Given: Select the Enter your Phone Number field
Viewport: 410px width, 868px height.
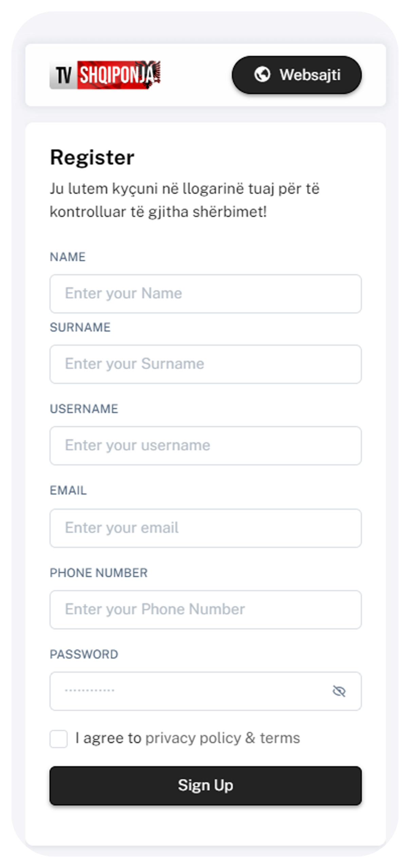Looking at the screenshot, I should [205, 610].
